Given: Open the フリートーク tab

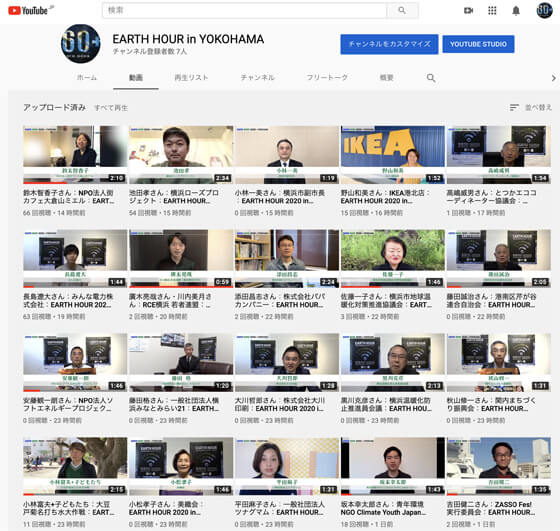Looking at the screenshot, I should (x=327, y=77).
